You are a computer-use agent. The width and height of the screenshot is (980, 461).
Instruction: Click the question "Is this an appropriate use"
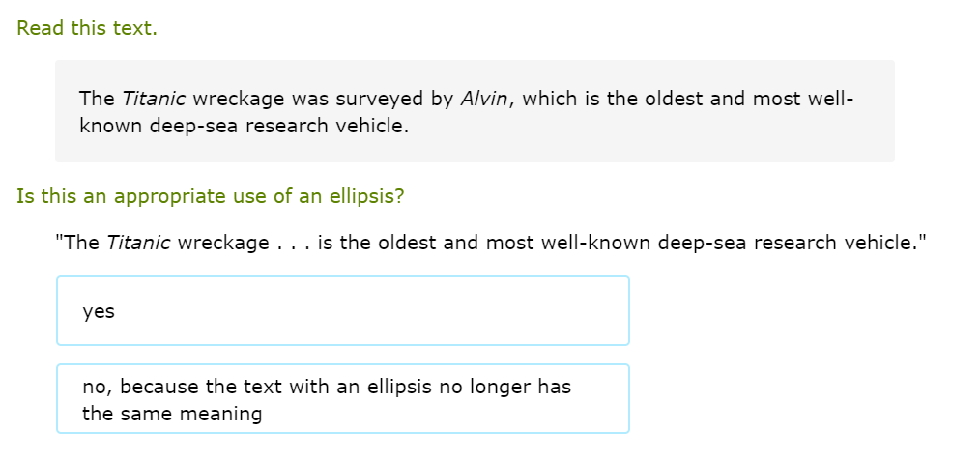point(210,196)
